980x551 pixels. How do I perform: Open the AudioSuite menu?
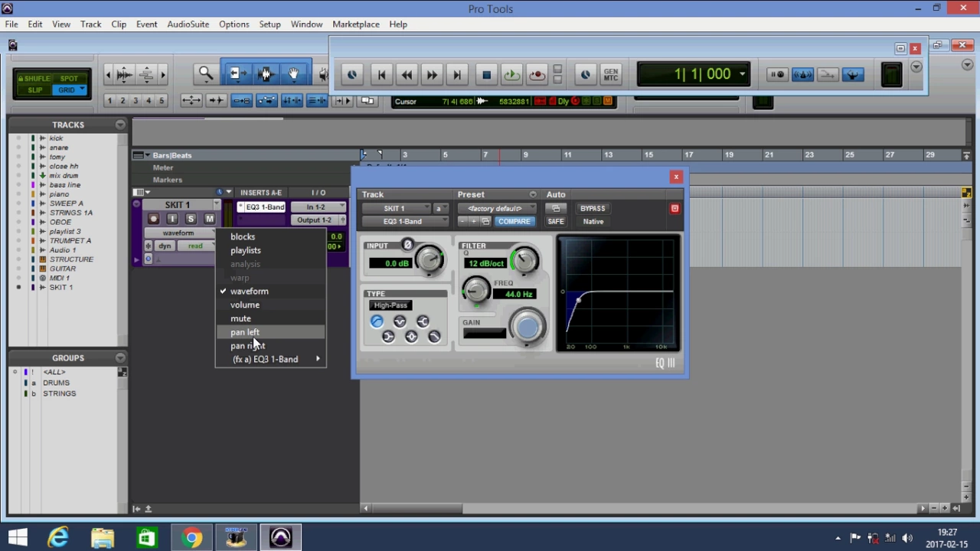[188, 24]
